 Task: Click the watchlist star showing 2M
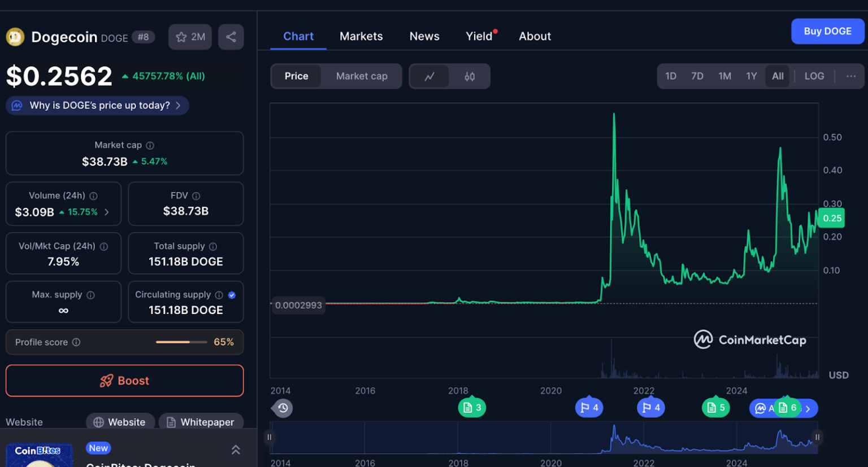point(190,36)
